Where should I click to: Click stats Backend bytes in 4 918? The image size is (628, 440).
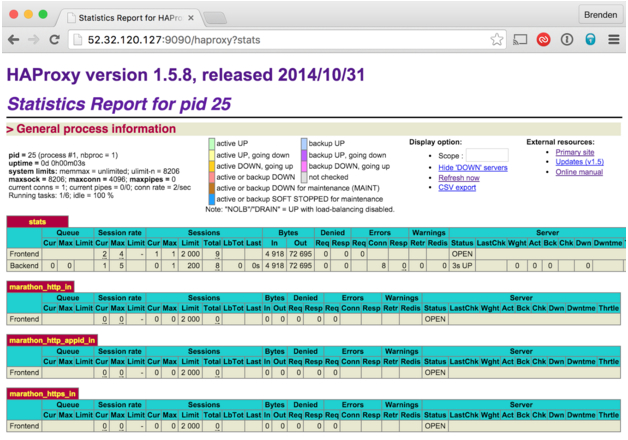274,265
